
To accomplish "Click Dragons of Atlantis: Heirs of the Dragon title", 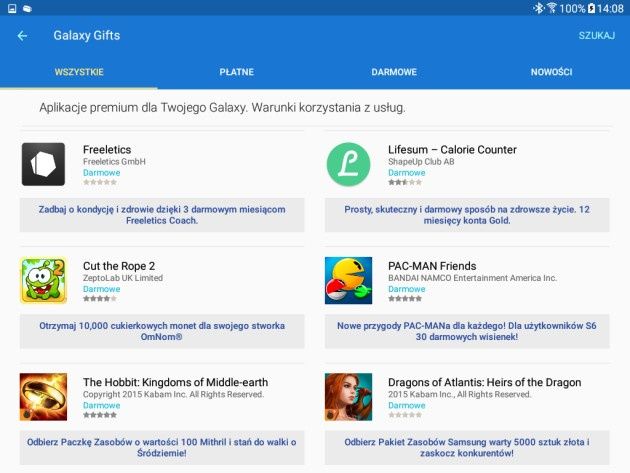I will click(x=485, y=382).
